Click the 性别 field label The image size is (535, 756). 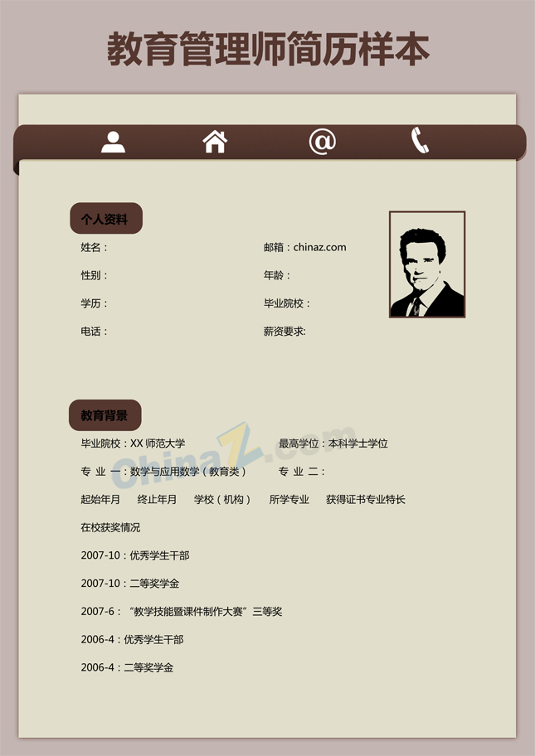pos(94,275)
